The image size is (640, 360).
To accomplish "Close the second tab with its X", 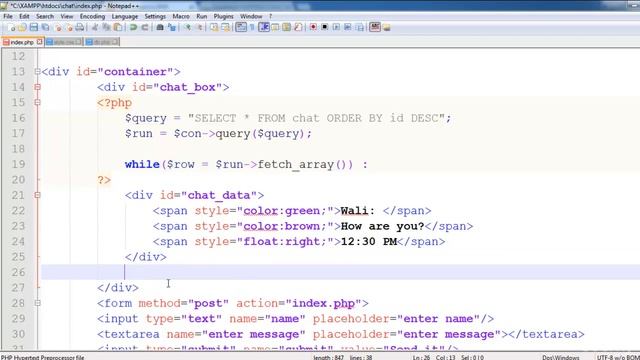I will (x=78, y=42).
